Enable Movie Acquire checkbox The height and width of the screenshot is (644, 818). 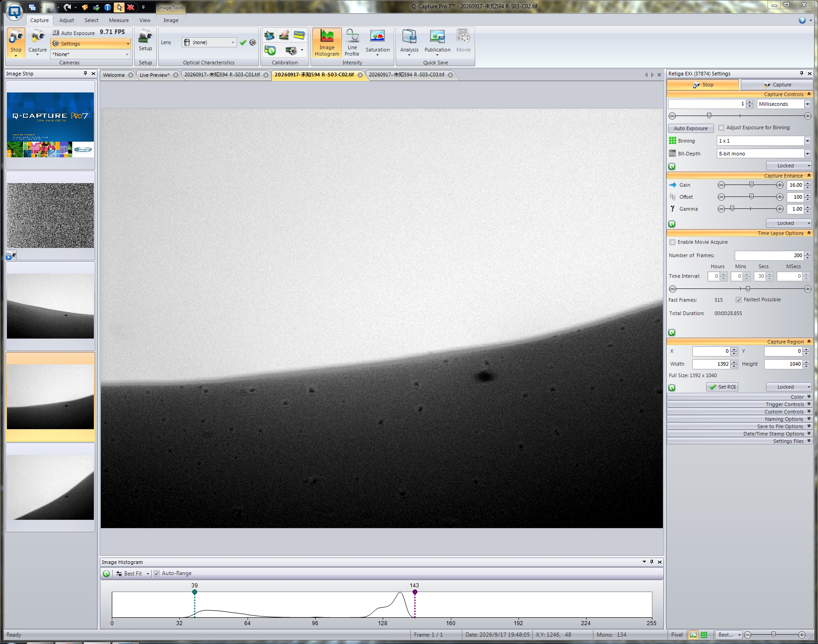coord(672,242)
